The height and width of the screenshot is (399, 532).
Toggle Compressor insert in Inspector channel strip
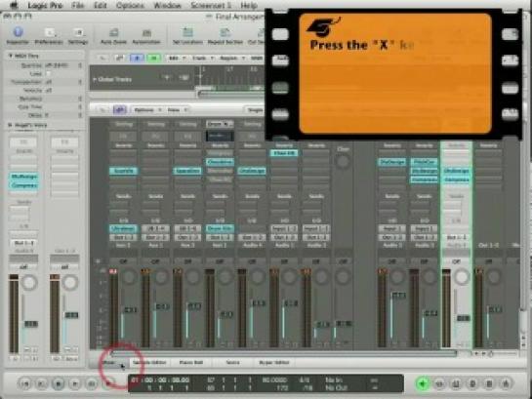click(x=23, y=185)
